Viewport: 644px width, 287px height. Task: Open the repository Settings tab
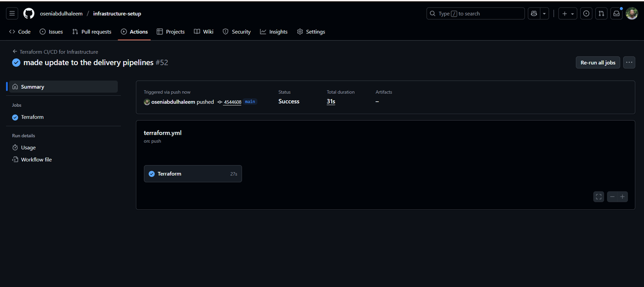(x=311, y=32)
